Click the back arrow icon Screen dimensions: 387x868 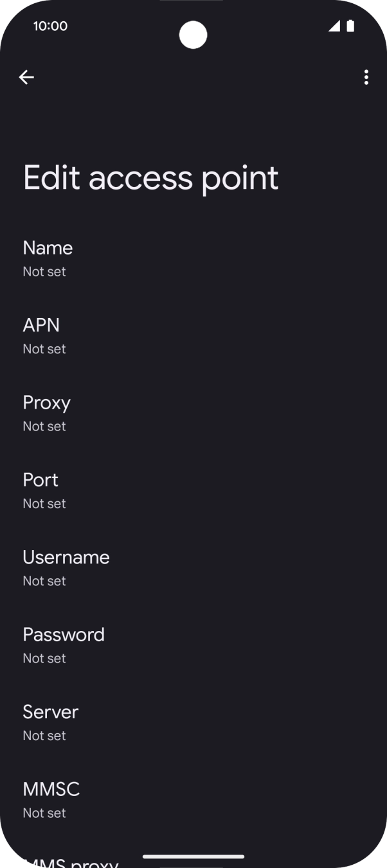click(x=27, y=77)
